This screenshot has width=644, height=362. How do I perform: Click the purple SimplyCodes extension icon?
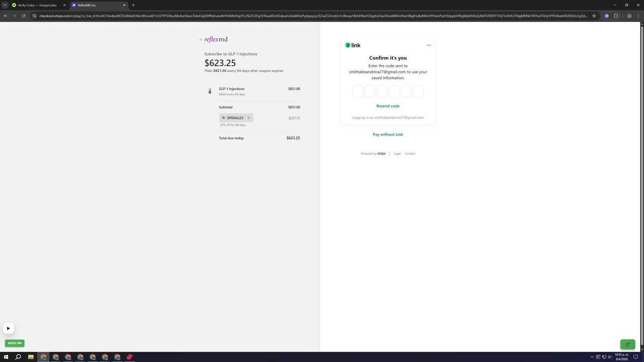click(607, 16)
